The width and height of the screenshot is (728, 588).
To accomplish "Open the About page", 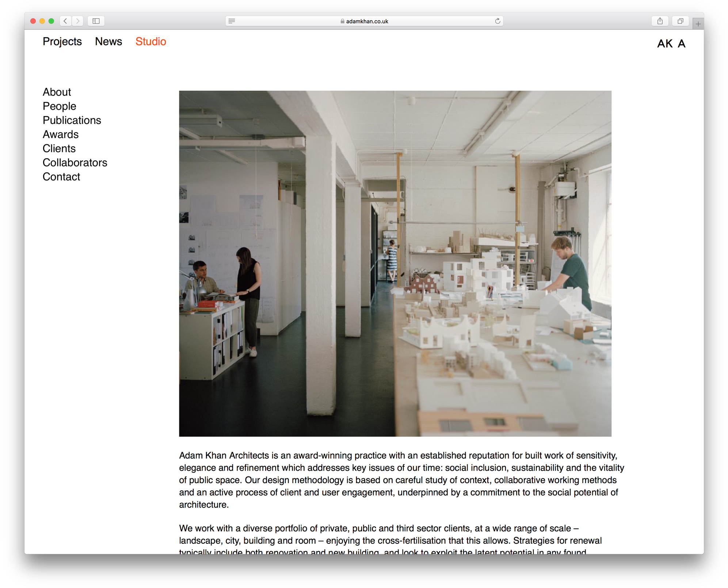I will [x=57, y=92].
